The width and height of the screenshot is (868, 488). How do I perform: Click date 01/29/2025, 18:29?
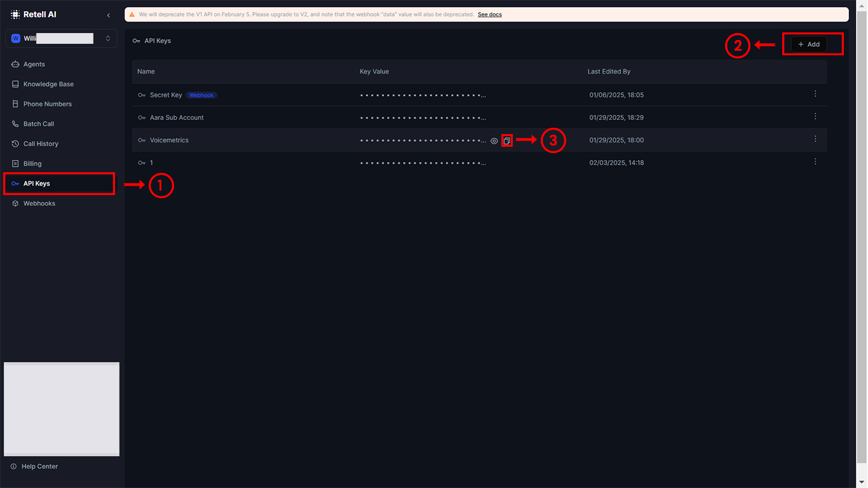pyautogui.click(x=616, y=118)
